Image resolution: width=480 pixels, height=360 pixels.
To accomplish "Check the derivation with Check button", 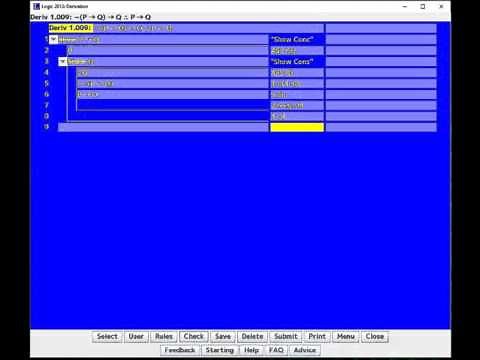I will (194, 336).
